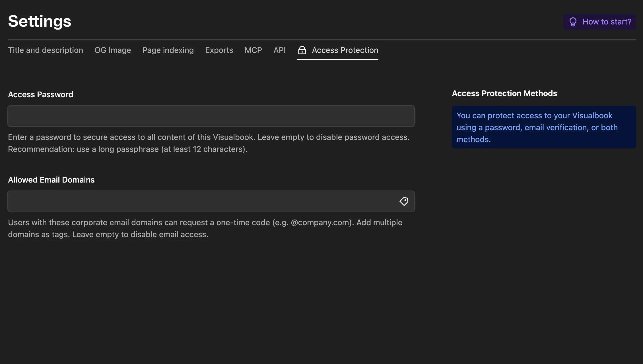Click the Access Protection Methods heading
This screenshot has height=364, width=643.
(x=504, y=93)
